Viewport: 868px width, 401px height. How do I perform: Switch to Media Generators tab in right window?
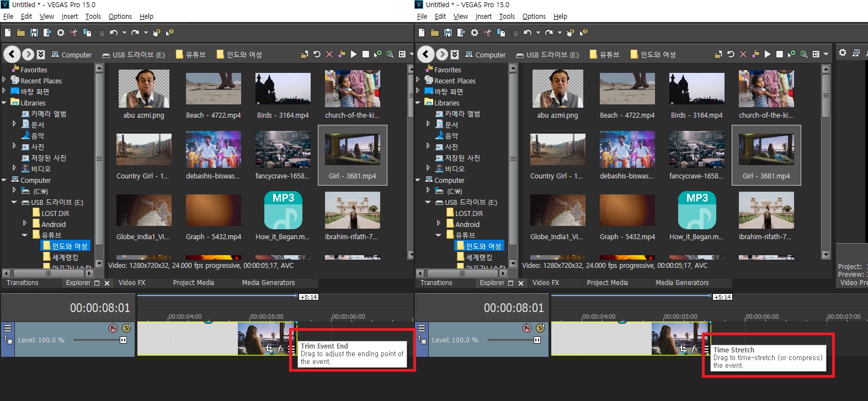pos(682,283)
